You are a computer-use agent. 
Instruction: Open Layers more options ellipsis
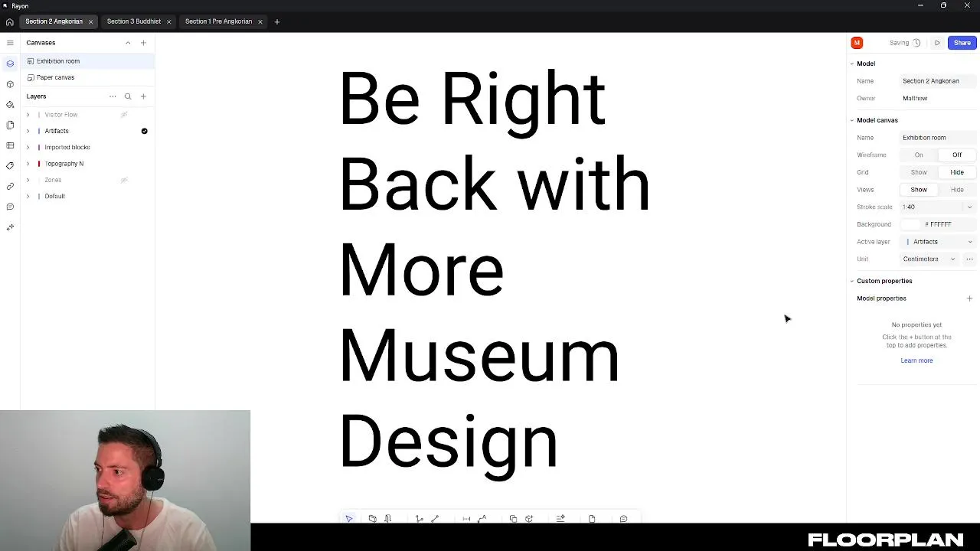pyautogui.click(x=113, y=96)
